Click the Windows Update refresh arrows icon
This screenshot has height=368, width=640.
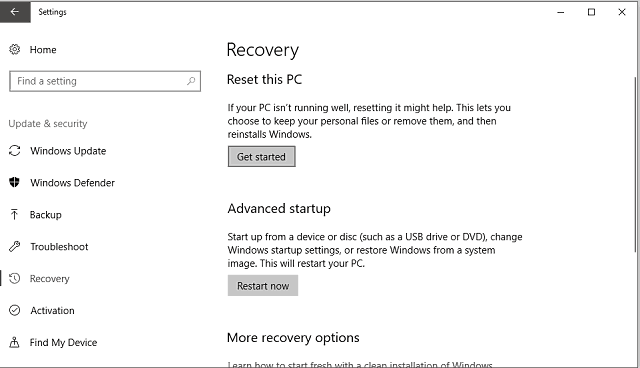coord(15,151)
